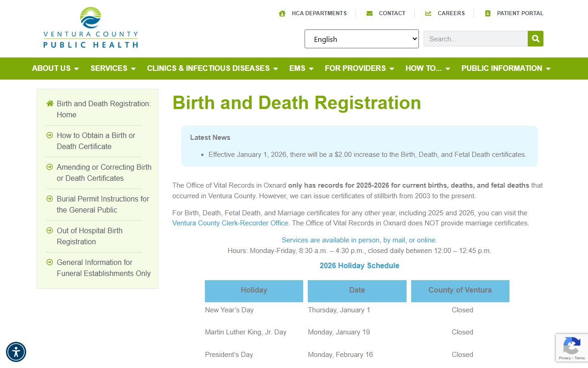
Task: Click into the Search input field
Action: point(475,39)
